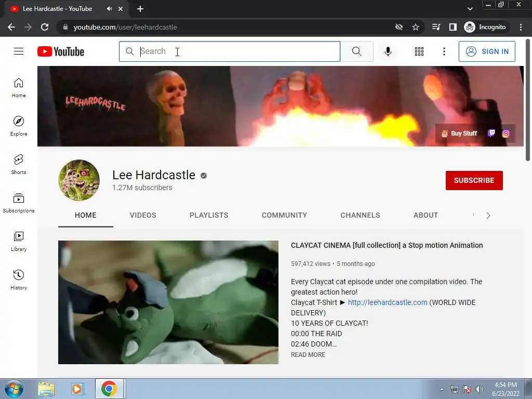The image size is (532, 399).
Task: Open Chrome three-dot menu
Action: pyautogui.click(x=521, y=27)
